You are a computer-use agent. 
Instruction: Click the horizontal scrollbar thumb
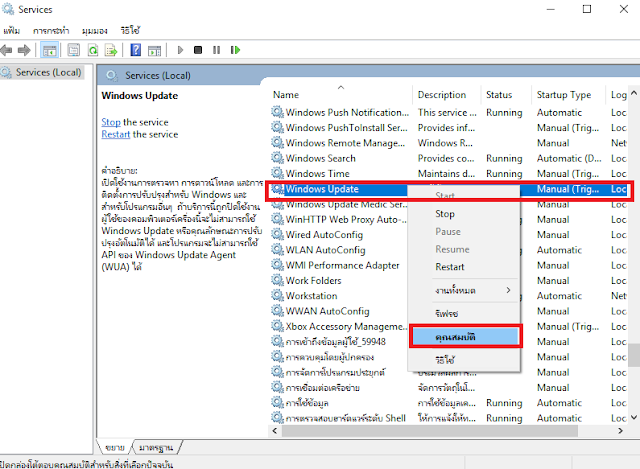[429, 431]
